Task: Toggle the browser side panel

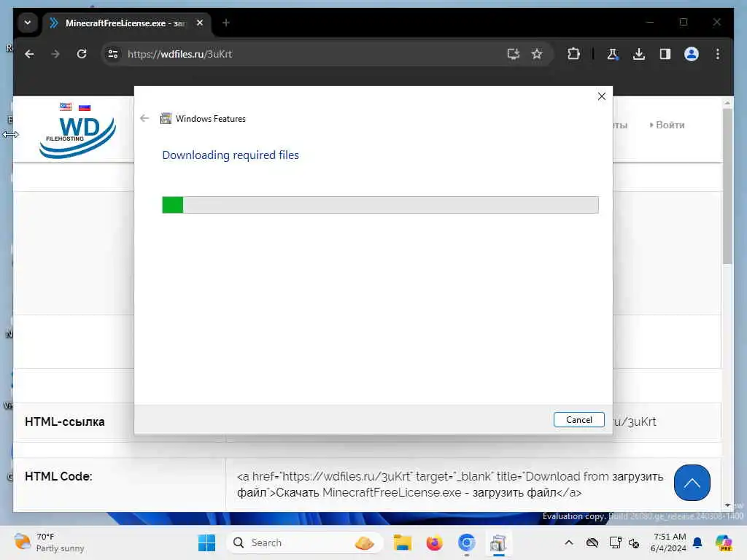Action: pos(665,54)
